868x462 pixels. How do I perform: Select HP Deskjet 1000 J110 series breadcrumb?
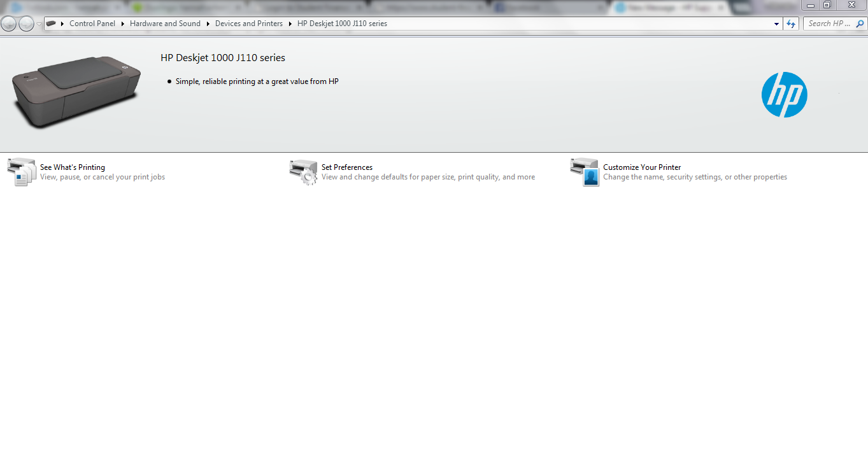click(342, 24)
